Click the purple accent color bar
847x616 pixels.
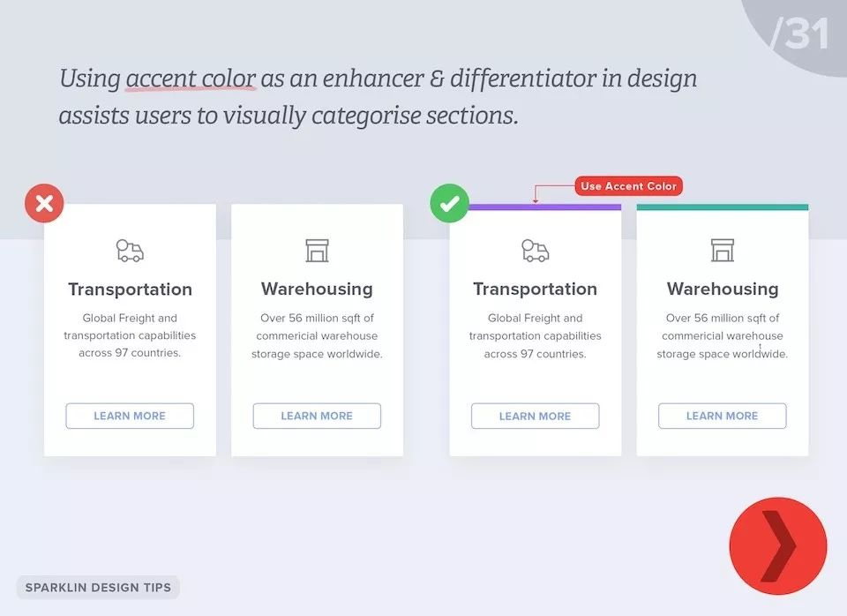click(544, 207)
